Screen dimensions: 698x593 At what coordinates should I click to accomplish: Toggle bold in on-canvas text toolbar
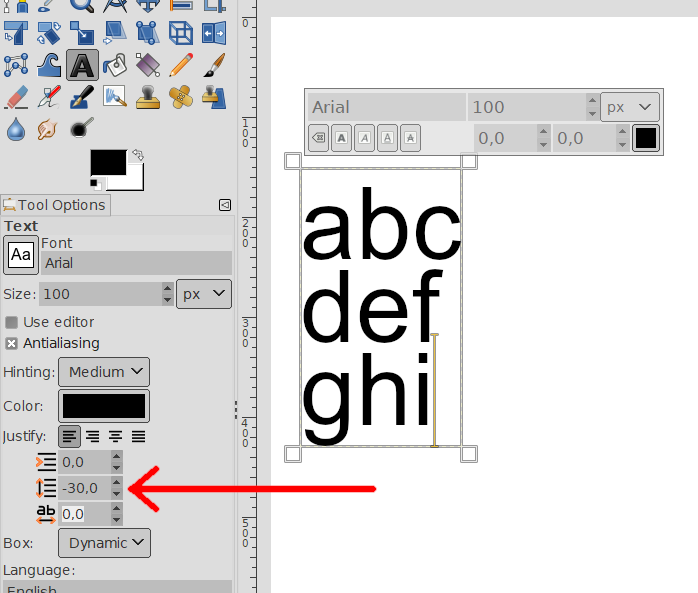coord(341,138)
